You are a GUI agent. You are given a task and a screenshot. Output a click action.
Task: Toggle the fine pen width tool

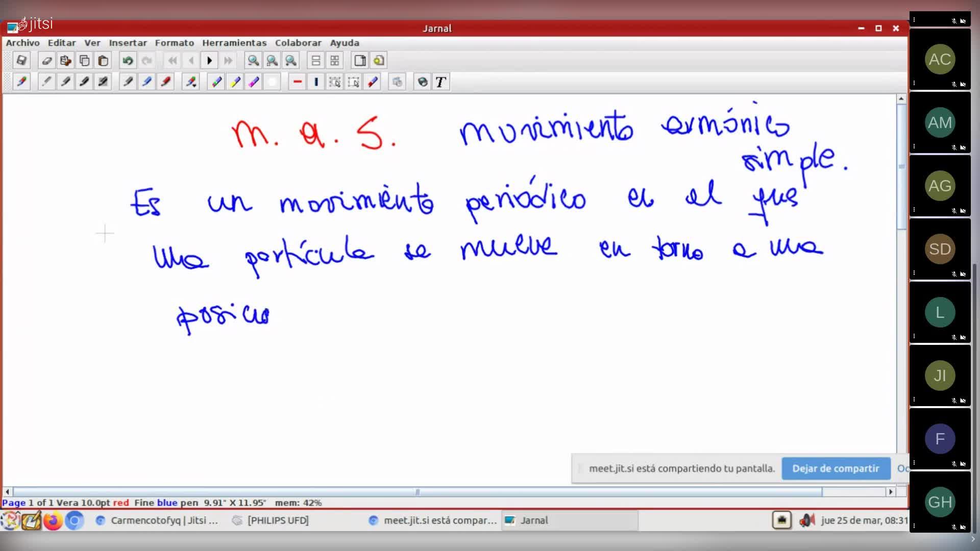[46, 82]
